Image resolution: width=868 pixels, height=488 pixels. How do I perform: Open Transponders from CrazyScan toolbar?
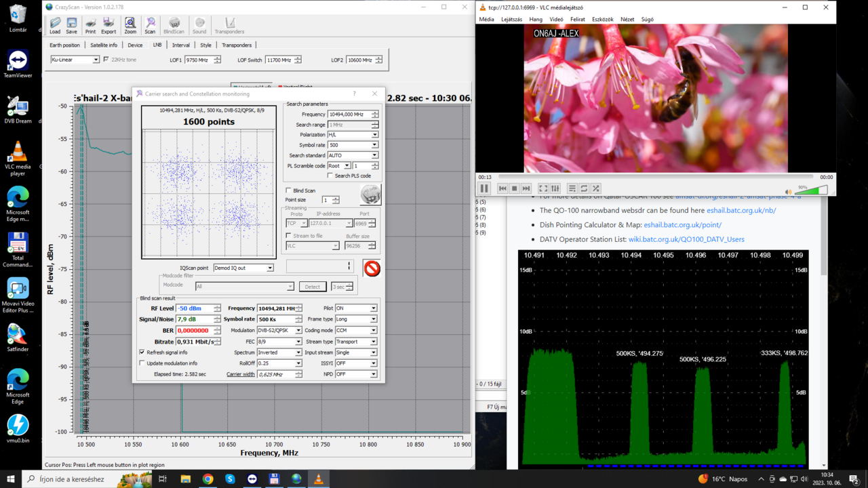point(229,26)
